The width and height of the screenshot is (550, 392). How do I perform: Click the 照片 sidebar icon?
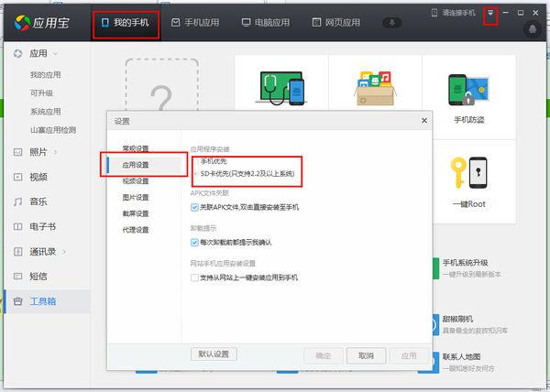17,152
